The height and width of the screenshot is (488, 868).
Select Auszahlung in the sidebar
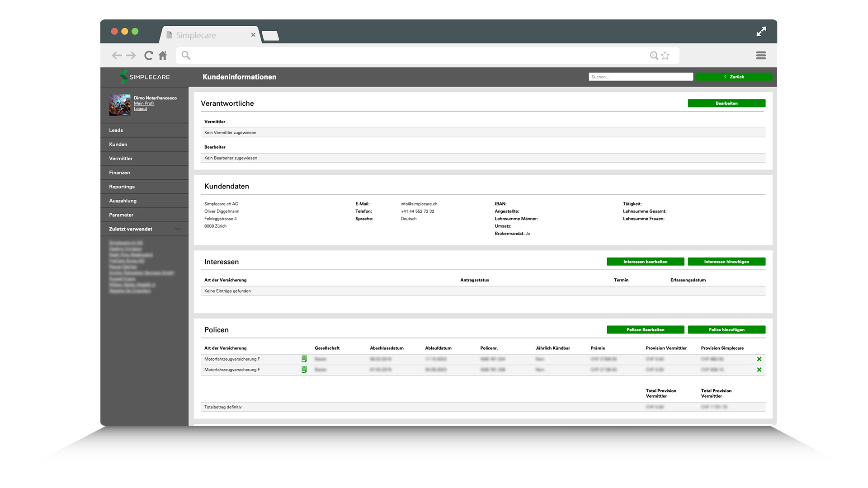123,201
